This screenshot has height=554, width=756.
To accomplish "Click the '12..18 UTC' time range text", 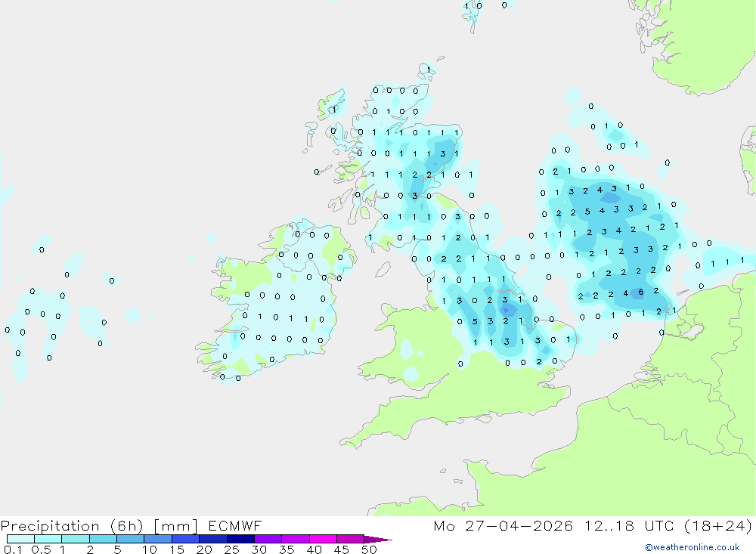I will [x=629, y=525].
